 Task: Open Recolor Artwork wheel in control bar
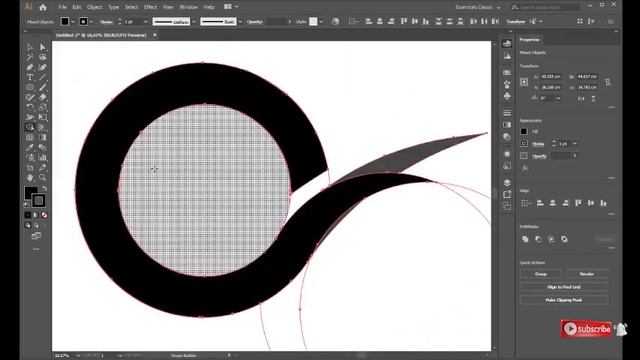click(335, 22)
